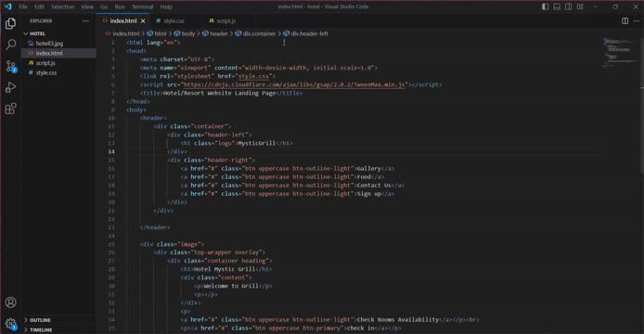Click body breadcrumb segment
The height and width of the screenshot is (334, 644).
tap(187, 33)
